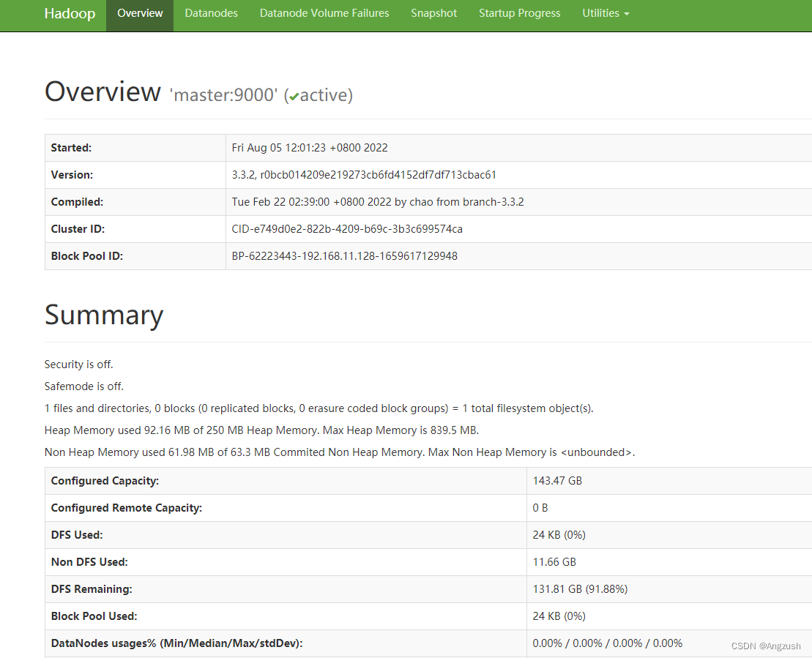Select Block Pool Used value 24 KB (0%)
The height and width of the screenshot is (658, 812).
559,616
